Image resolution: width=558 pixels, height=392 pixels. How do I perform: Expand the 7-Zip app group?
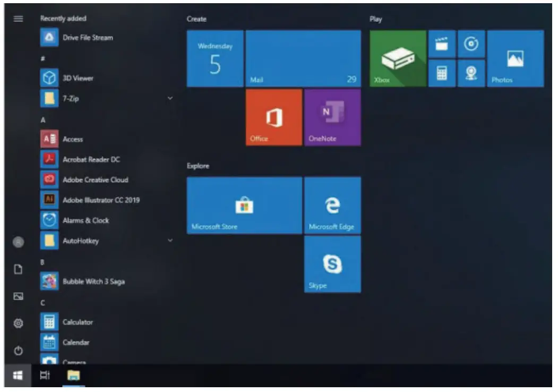click(170, 98)
